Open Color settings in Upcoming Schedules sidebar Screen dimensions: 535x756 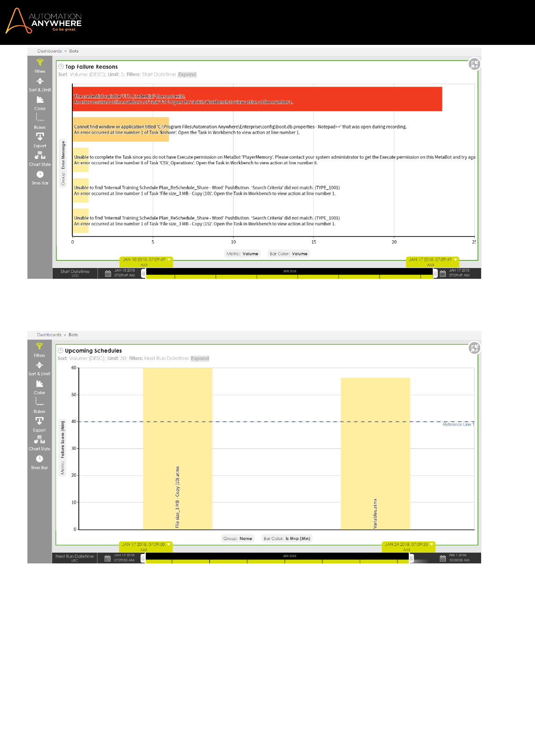click(40, 387)
